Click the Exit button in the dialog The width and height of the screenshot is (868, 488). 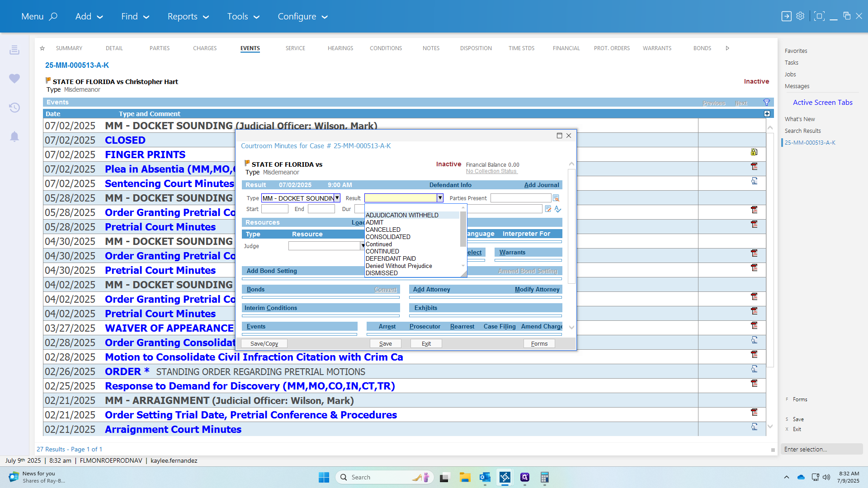[426, 343]
